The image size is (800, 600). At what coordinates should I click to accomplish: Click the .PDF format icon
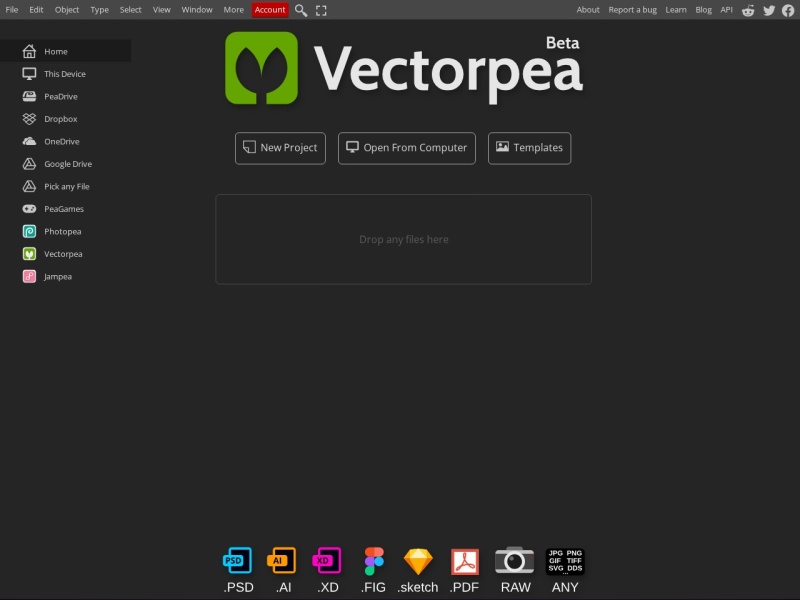(x=465, y=561)
